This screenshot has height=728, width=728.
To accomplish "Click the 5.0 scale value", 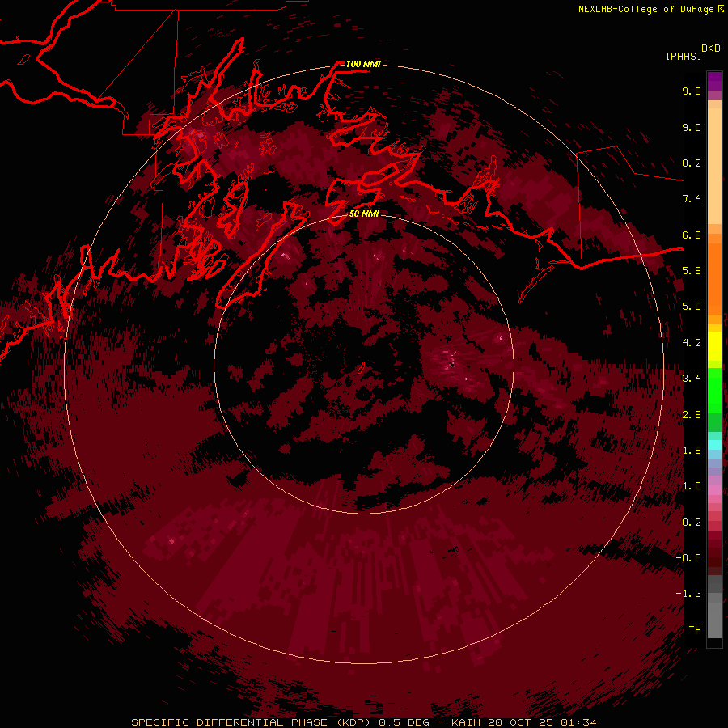I will tap(692, 307).
